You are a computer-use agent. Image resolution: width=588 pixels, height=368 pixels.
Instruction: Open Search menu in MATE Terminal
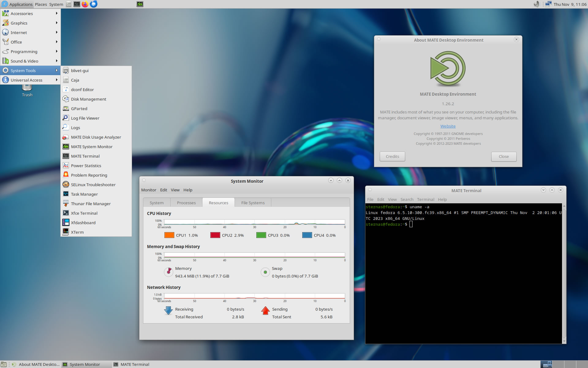407,199
